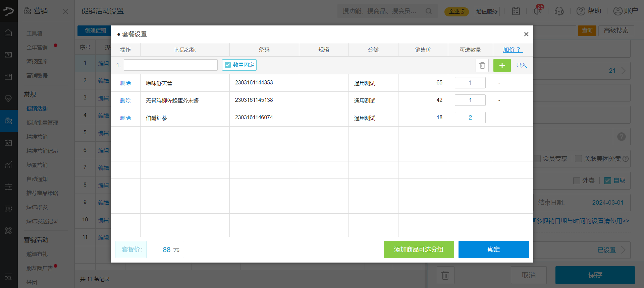Click 添加商品可选分组 button
This screenshot has height=288, width=644.
(419, 249)
